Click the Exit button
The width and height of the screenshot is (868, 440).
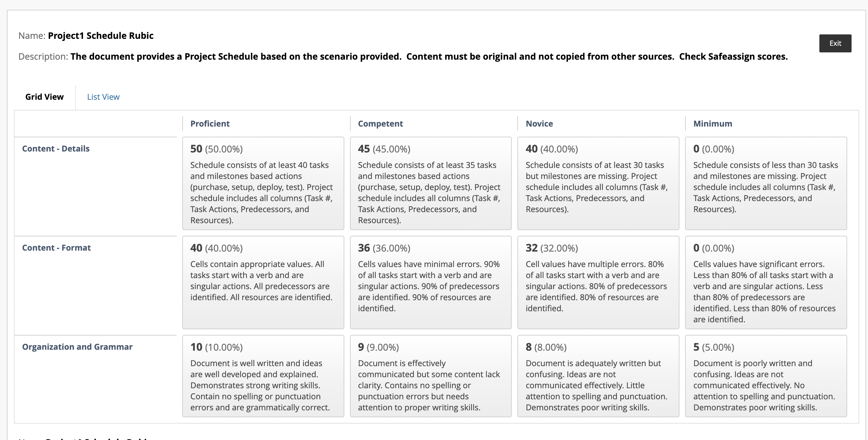tap(835, 43)
